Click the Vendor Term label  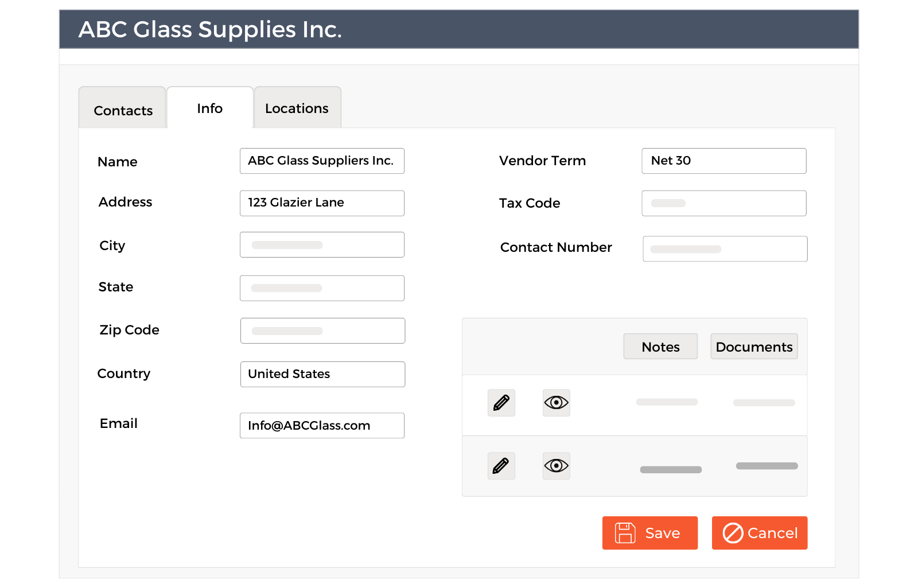(x=542, y=161)
